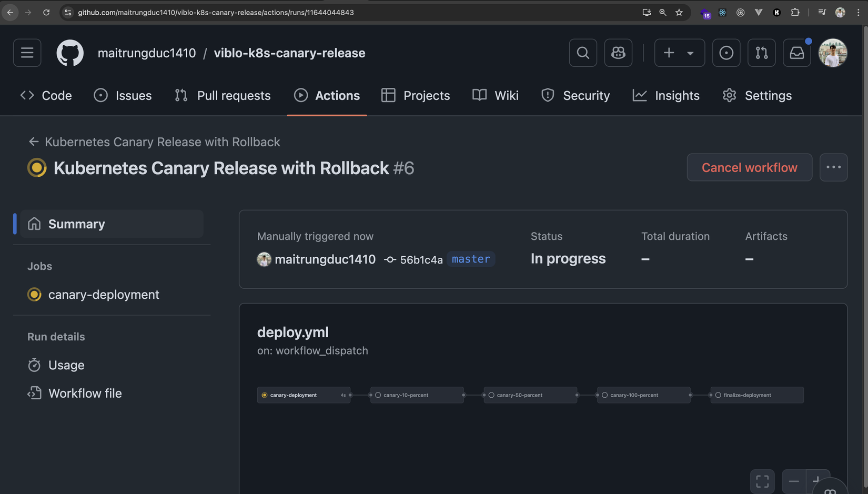
Task: Zoom out of the workflow graph
Action: 794,480
